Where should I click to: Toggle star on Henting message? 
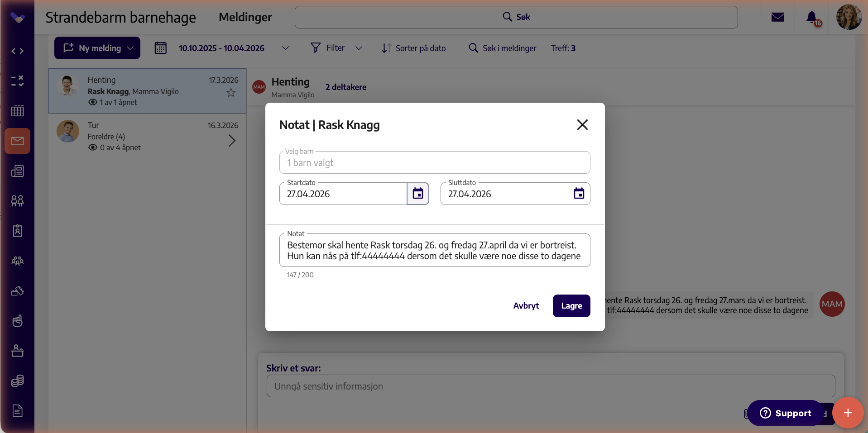pyautogui.click(x=231, y=93)
